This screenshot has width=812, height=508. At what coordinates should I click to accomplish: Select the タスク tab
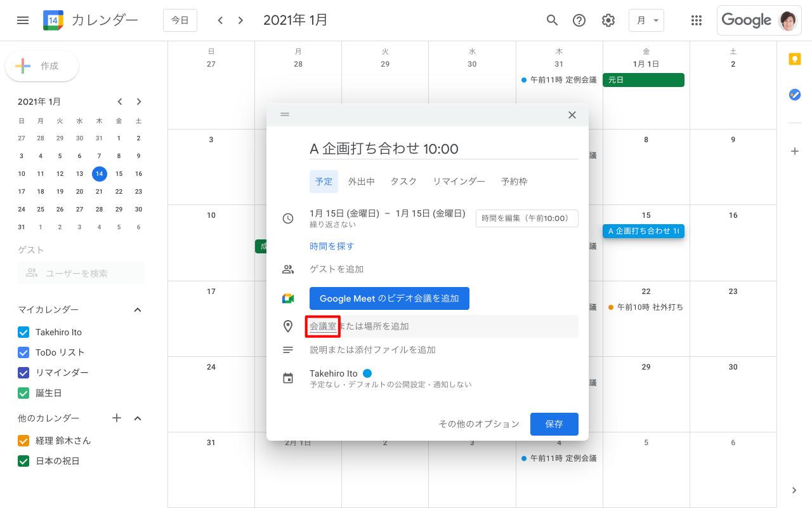(x=403, y=182)
